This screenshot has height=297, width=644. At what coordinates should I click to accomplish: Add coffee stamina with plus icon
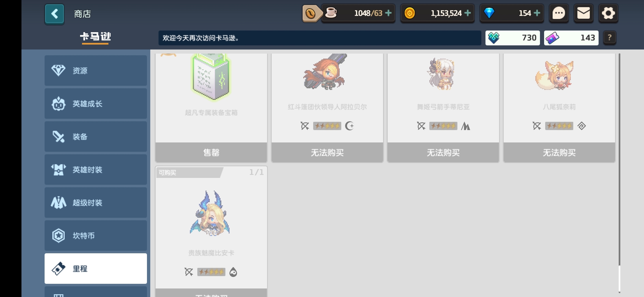[388, 13]
